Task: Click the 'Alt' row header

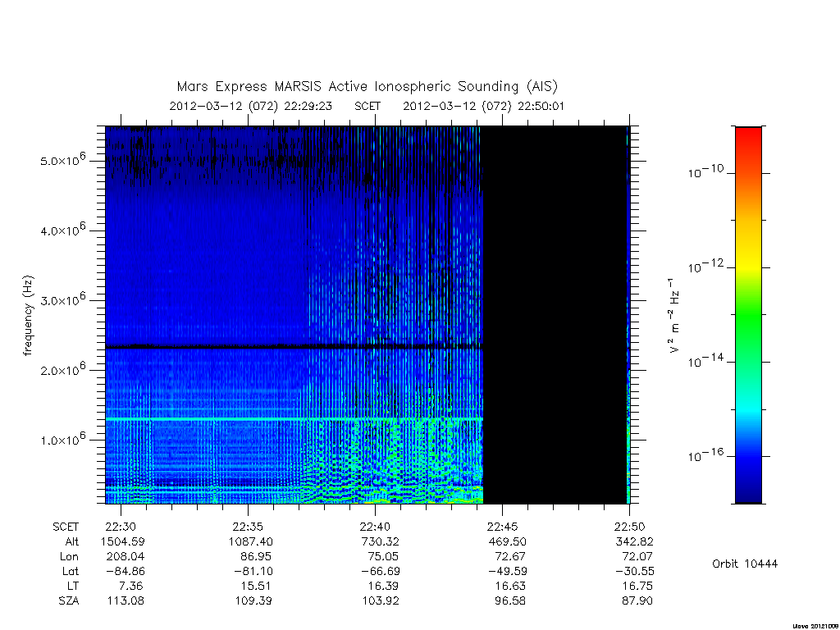Action: pos(72,541)
